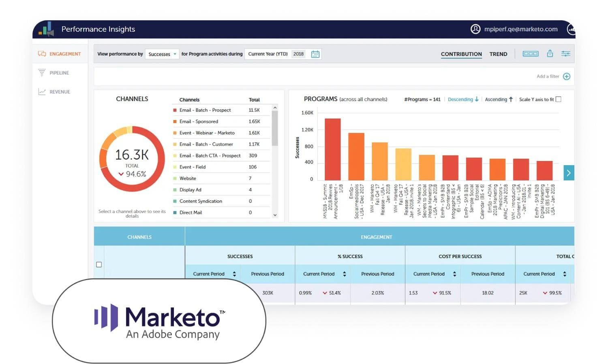Select Email - Batch - Prospect channel row

pyautogui.click(x=221, y=110)
